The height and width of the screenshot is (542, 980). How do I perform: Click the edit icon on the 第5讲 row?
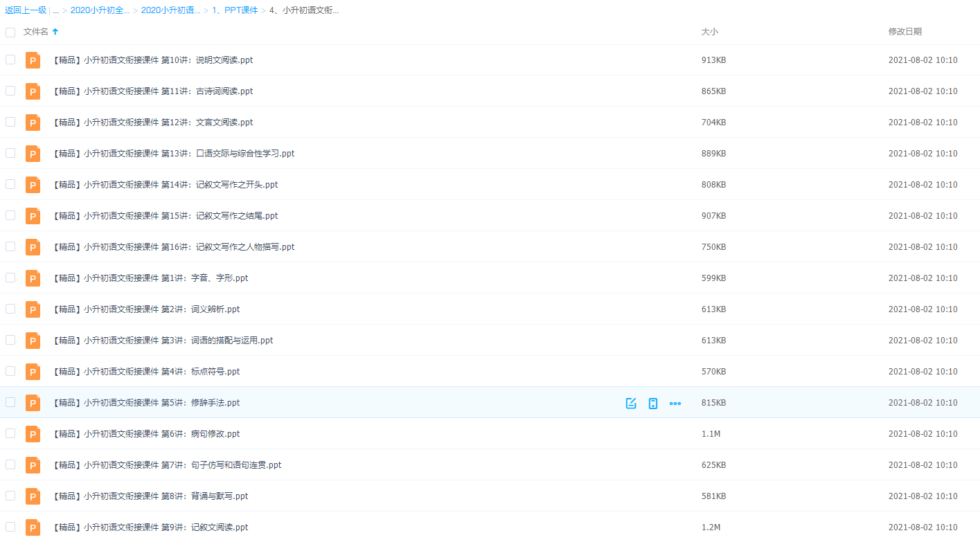[x=631, y=404]
